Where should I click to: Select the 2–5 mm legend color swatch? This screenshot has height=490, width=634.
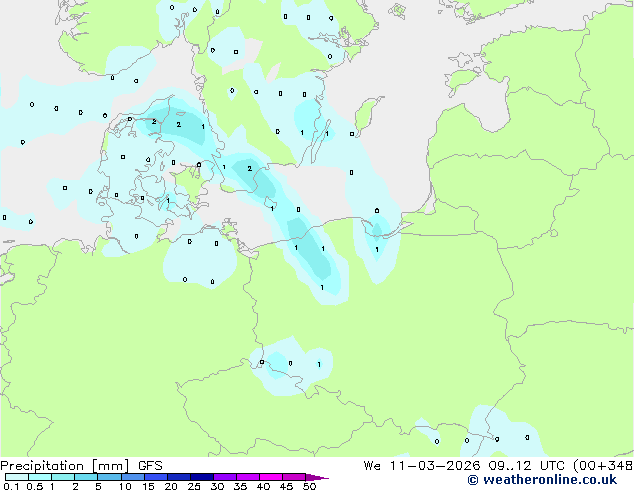click(86, 477)
